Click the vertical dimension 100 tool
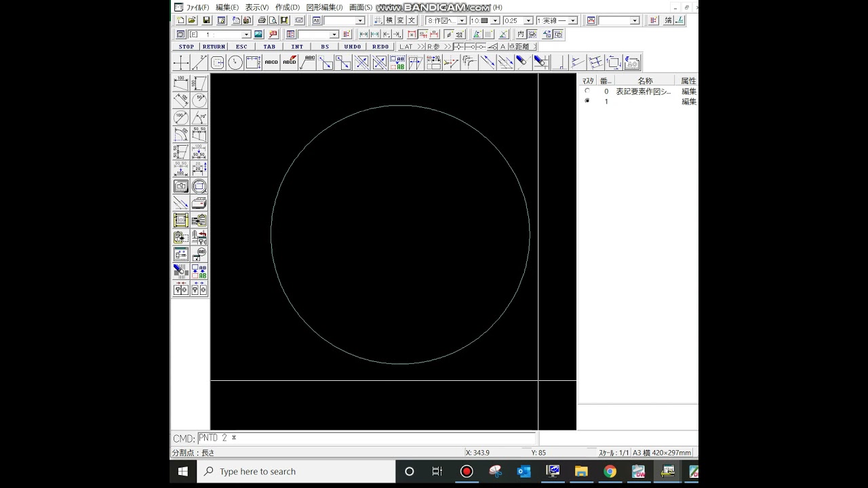Viewport: 868px width, 488px height. [199, 83]
